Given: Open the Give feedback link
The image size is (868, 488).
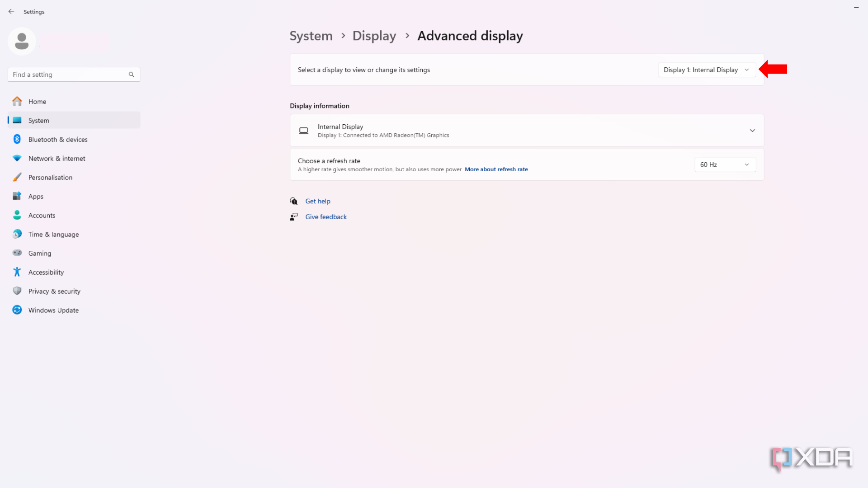Looking at the screenshot, I should coord(325,216).
